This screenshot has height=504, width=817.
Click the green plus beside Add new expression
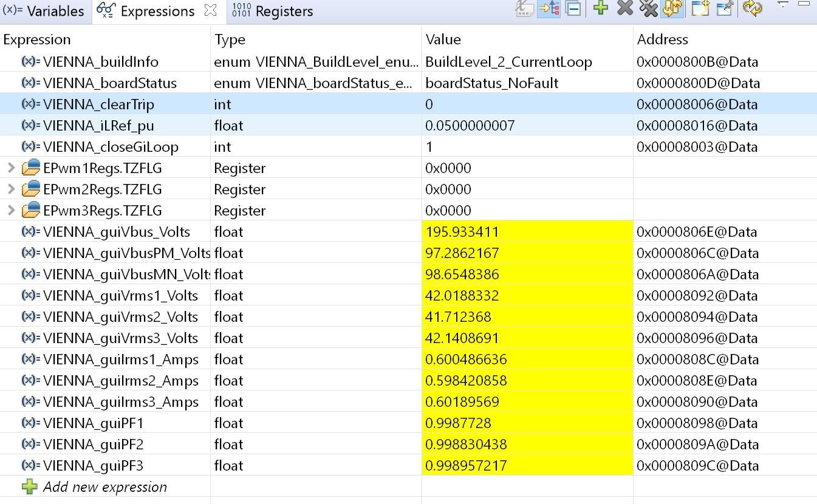[29, 486]
